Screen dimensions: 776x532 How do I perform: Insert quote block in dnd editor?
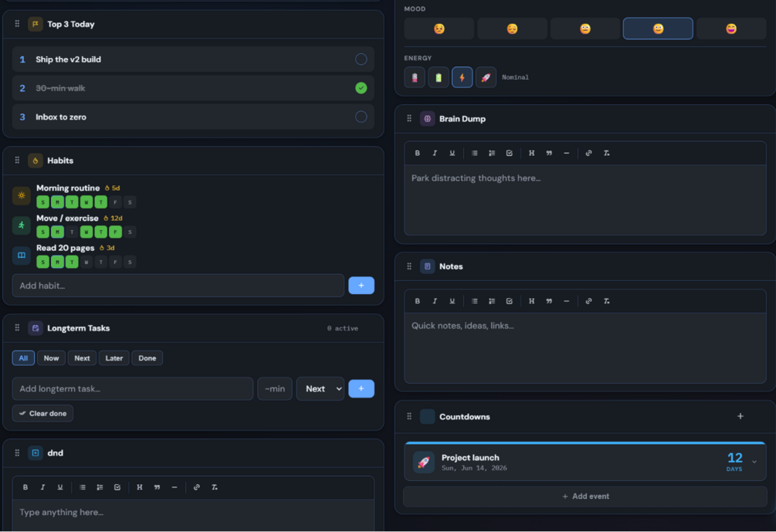[x=157, y=487]
